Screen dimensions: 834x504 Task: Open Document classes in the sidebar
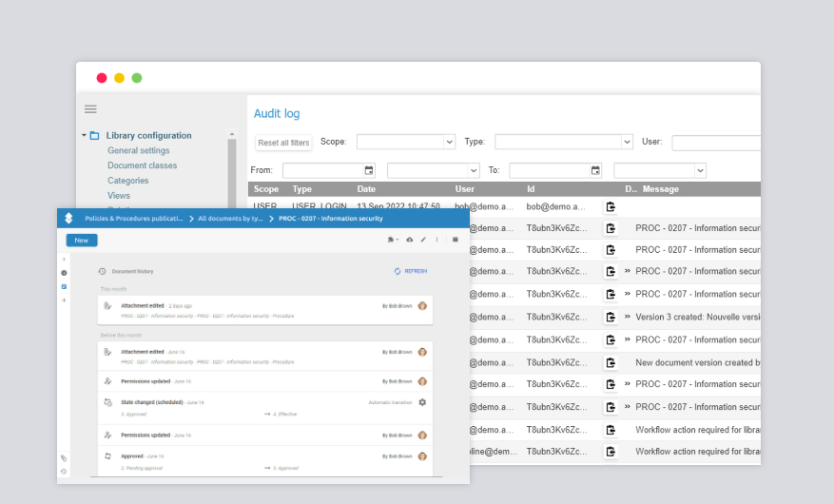click(142, 165)
